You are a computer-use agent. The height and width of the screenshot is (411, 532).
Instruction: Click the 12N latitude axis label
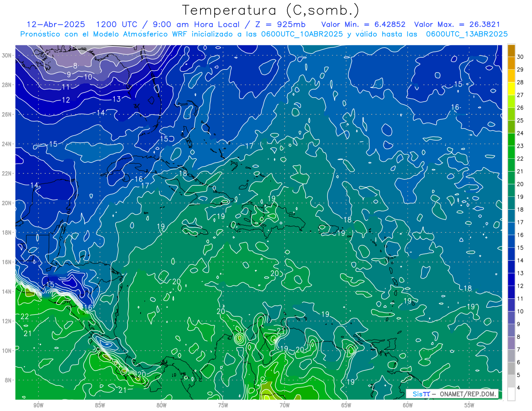(x=8, y=321)
